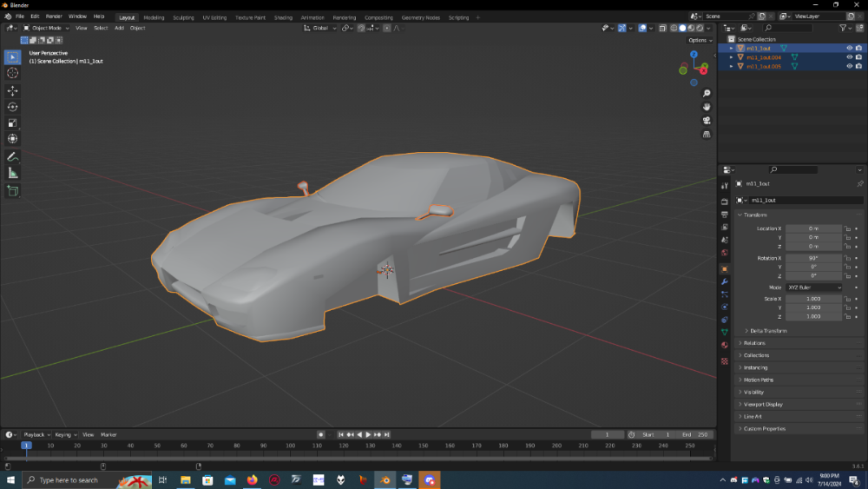Open the Modifiers wrench properties tab

pyautogui.click(x=725, y=281)
